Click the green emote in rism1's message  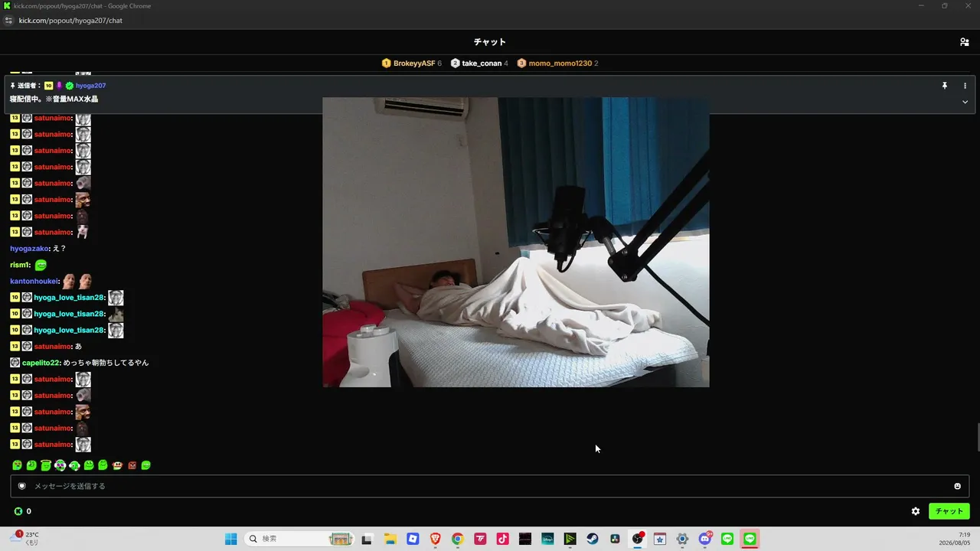[41, 265]
